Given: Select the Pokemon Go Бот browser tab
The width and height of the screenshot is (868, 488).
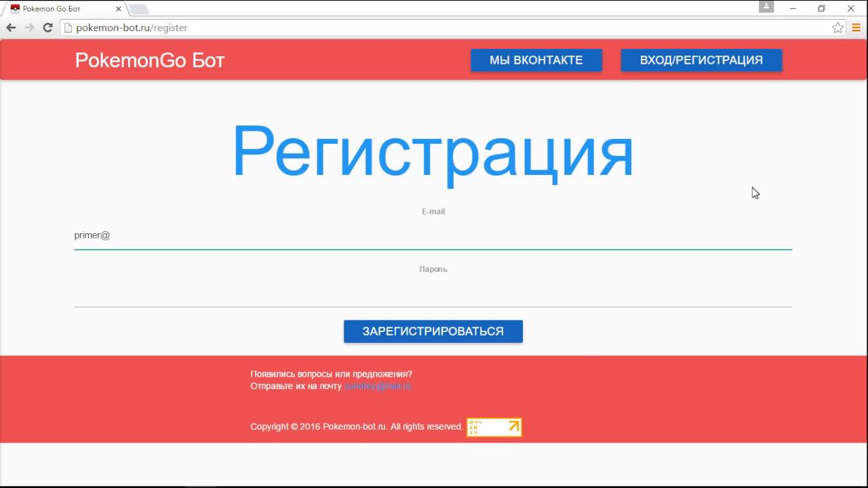Looking at the screenshot, I should click(x=64, y=9).
